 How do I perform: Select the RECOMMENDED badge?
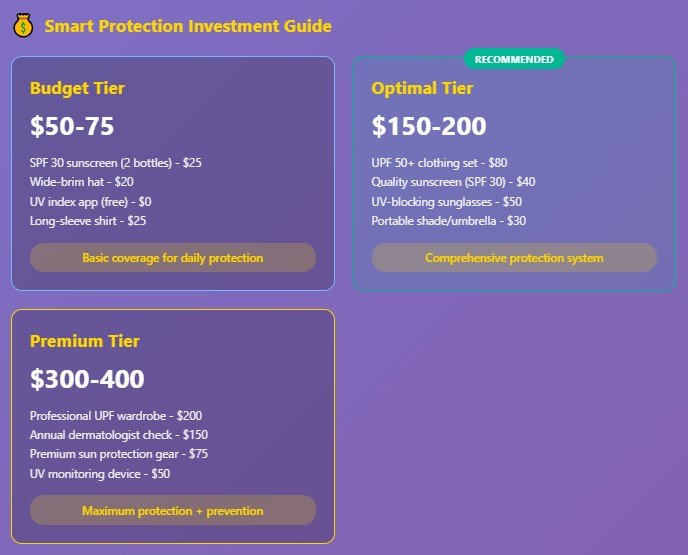pos(514,59)
